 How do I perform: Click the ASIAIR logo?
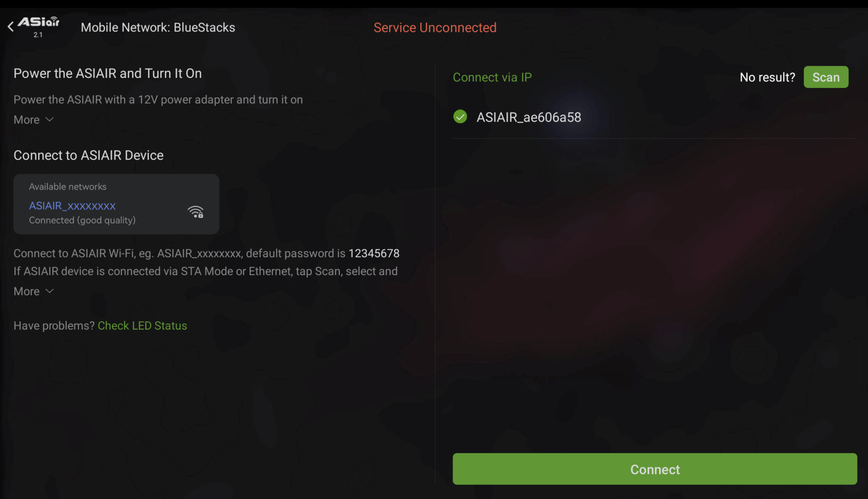(x=38, y=23)
